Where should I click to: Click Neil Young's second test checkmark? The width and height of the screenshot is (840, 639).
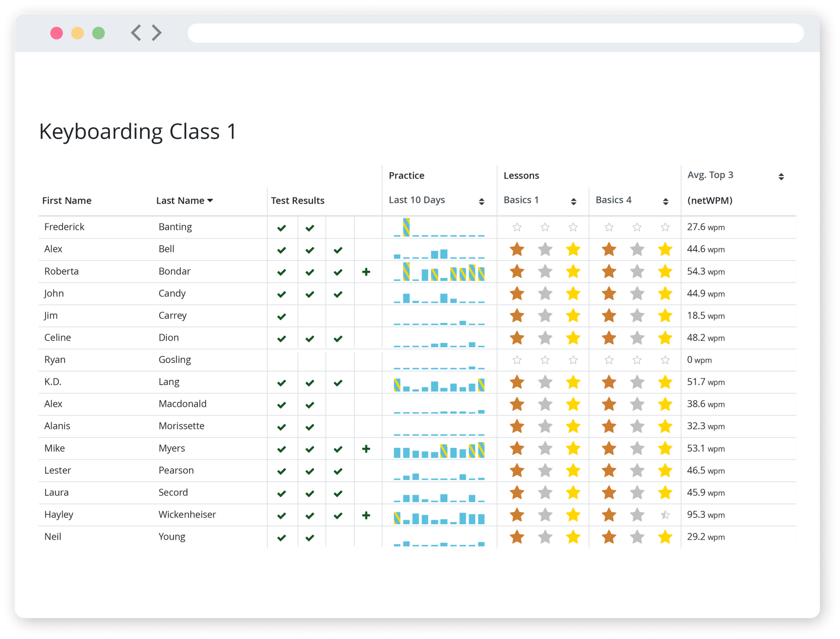coord(310,538)
